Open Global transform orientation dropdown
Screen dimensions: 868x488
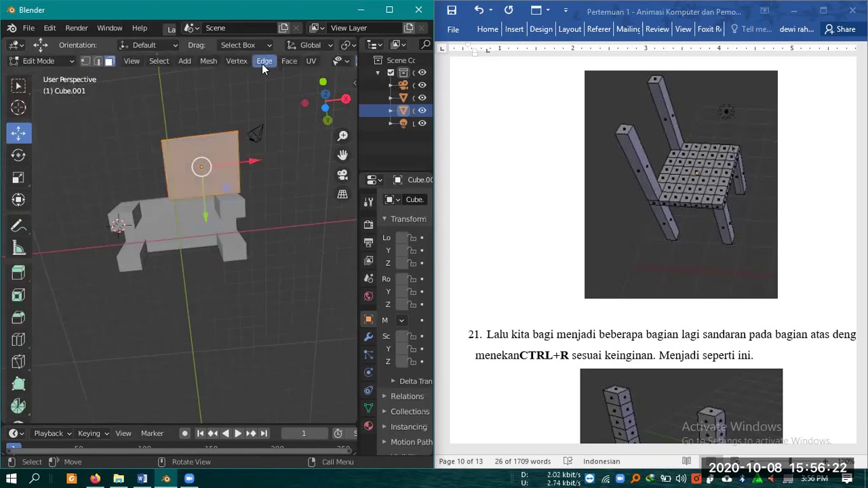pyautogui.click(x=310, y=45)
